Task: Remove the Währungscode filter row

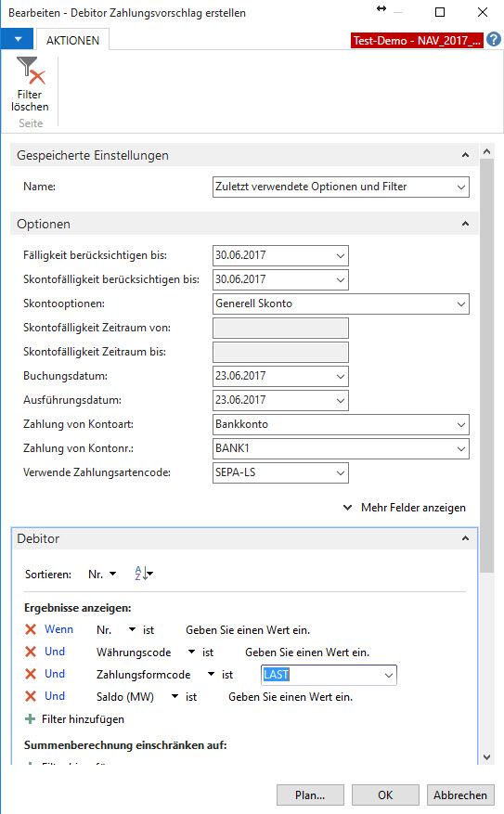Action: click(31, 652)
